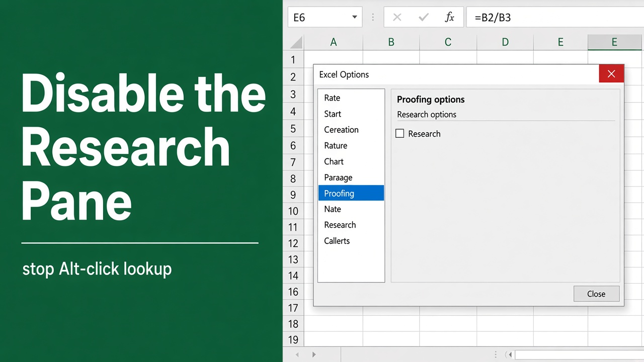Screen dimensions: 644x362
Task: Select row 12 header
Action: [x=293, y=243]
